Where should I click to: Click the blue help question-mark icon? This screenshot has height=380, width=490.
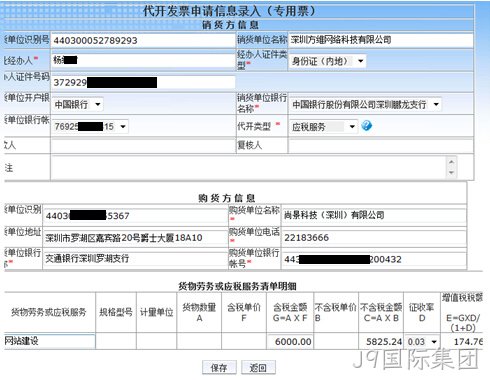coord(366,126)
